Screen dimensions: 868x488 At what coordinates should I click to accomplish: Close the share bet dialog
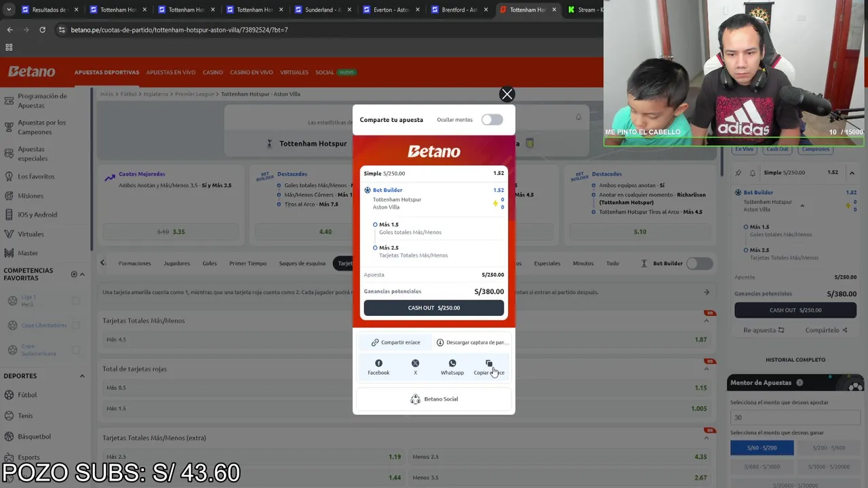tap(507, 94)
